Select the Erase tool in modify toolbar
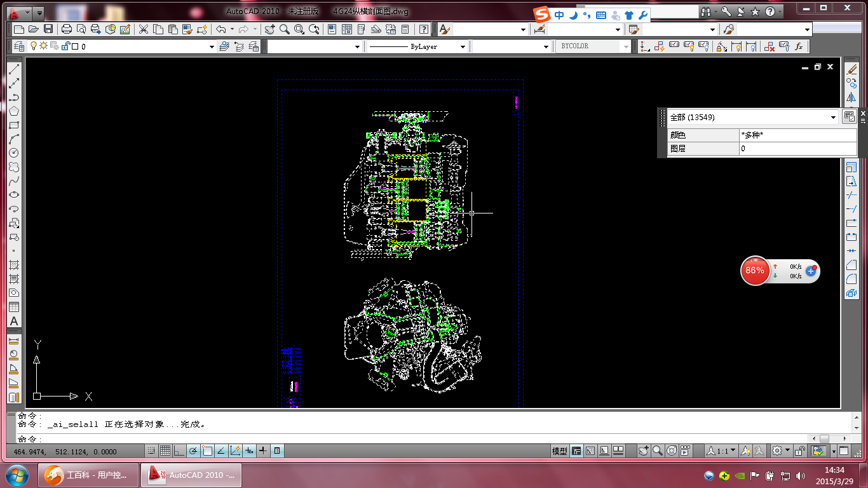 pos(851,69)
